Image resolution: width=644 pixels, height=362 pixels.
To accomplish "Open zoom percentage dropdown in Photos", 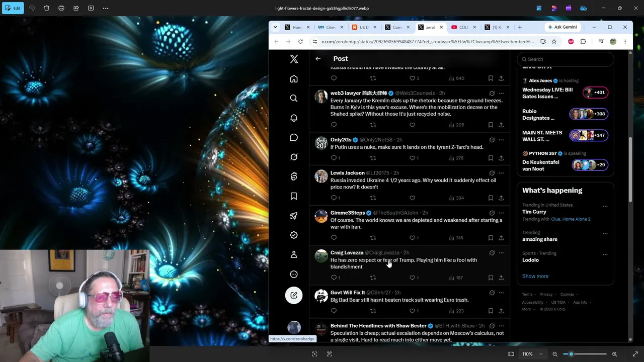I will 532,354.
